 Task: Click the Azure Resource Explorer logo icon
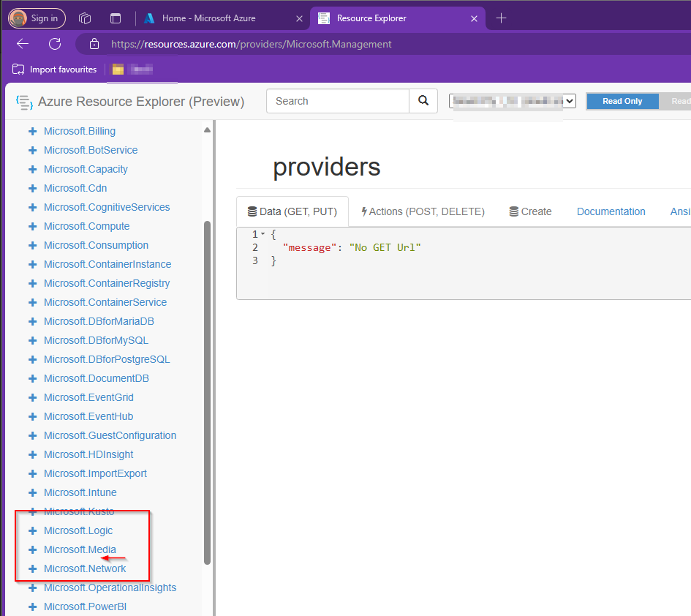pyautogui.click(x=24, y=102)
